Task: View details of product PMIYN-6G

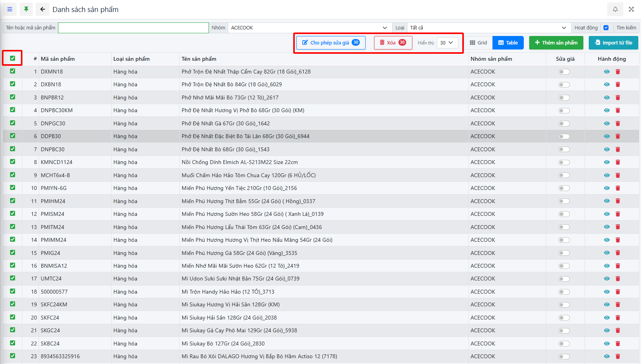Action: click(x=607, y=188)
